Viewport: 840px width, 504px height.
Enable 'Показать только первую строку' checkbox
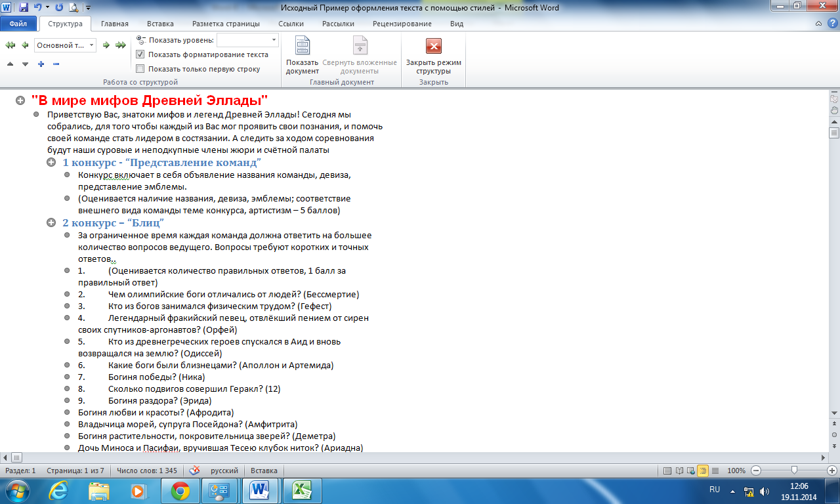[140, 68]
